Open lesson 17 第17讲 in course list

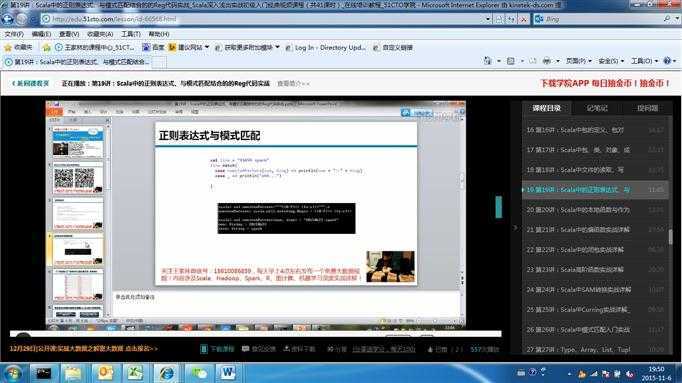coord(595,150)
